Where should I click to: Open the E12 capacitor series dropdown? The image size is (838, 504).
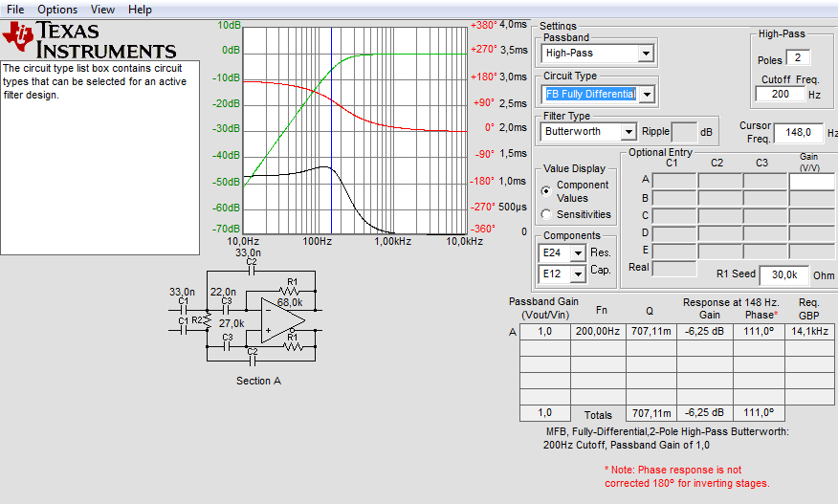tap(578, 274)
